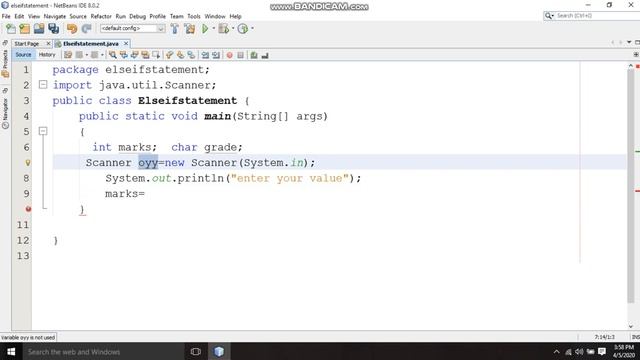This screenshot has height=360, width=640.
Task: Click the vertical editor scrollbar
Action: [631, 187]
